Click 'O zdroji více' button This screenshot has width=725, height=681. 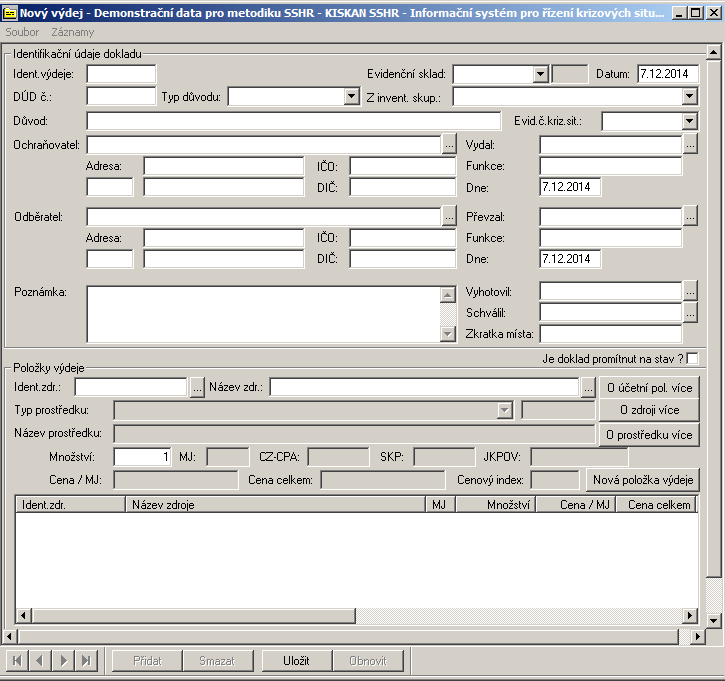click(649, 410)
